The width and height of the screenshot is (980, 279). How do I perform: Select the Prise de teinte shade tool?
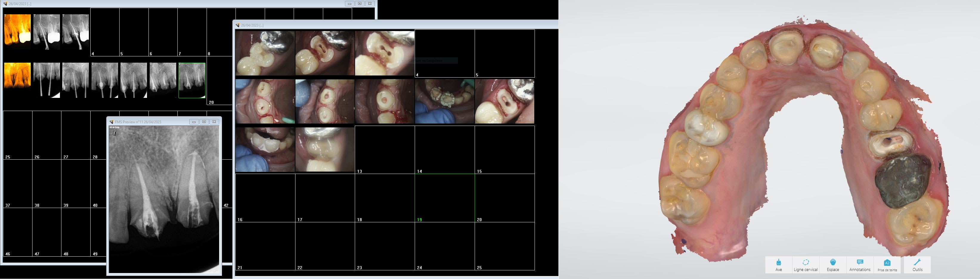pyautogui.click(x=887, y=265)
